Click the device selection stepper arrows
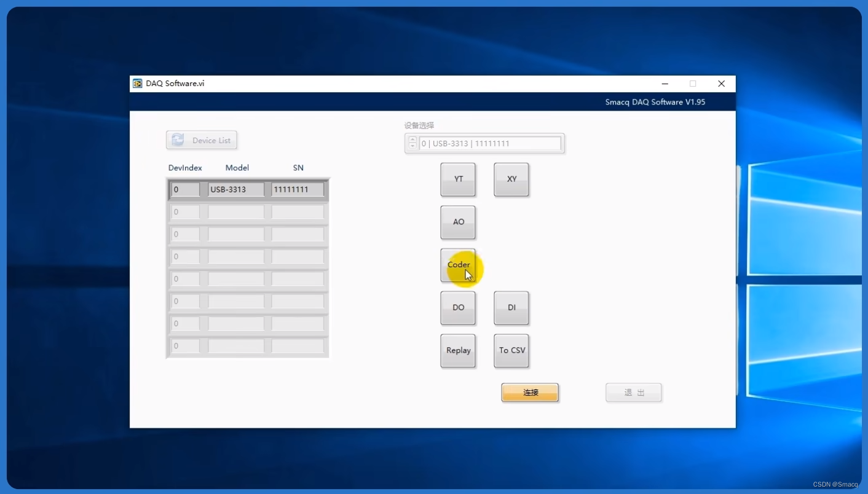The image size is (868, 494). click(x=412, y=143)
